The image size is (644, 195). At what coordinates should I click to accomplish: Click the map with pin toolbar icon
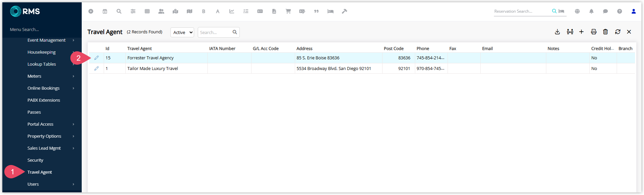[175, 11]
